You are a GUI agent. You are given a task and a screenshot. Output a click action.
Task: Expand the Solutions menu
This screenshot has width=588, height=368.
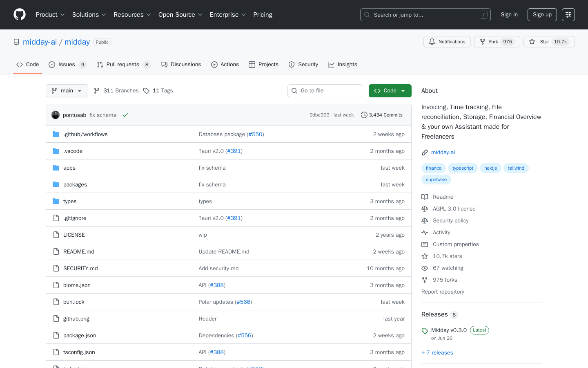(89, 15)
